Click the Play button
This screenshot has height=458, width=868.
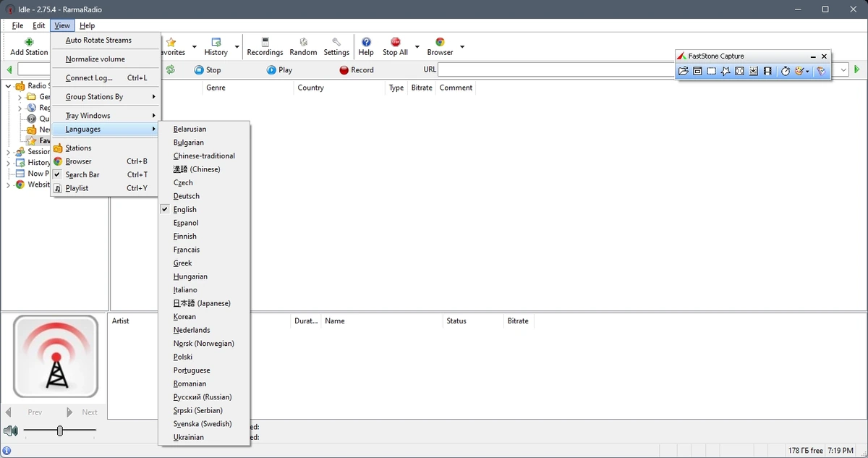(279, 69)
